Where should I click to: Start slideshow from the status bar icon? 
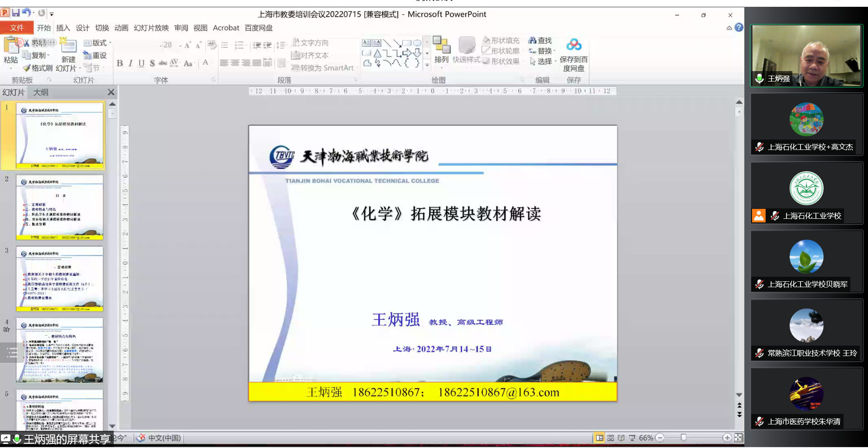(x=632, y=438)
